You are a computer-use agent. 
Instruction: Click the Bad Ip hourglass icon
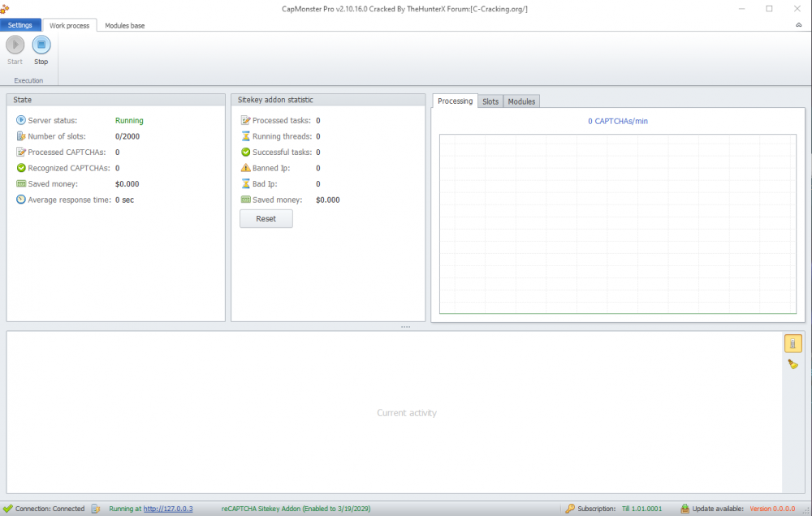pyautogui.click(x=245, y=183)
